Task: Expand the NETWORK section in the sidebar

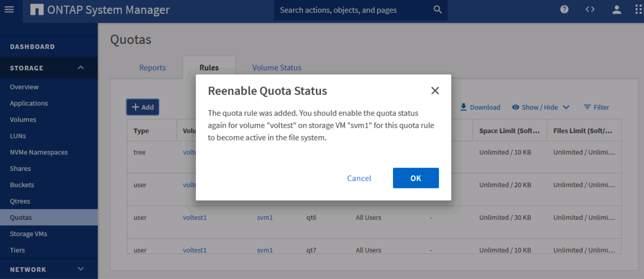Action: click(81, 269)
